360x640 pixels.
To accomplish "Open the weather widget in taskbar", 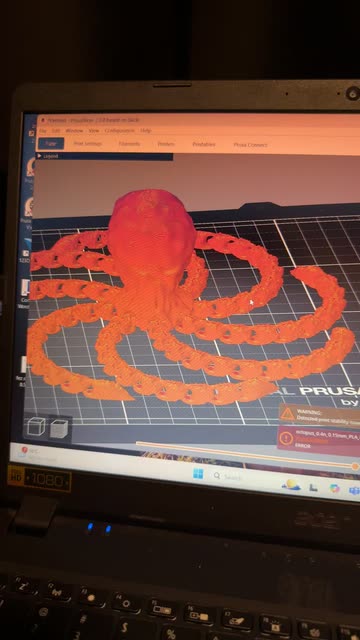I will (291, 485).
